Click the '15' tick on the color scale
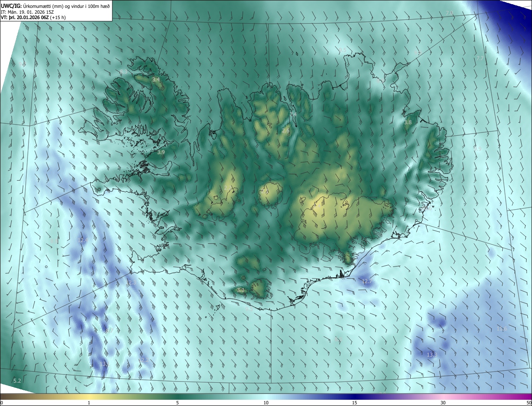This screenshot has width=532, height=406. [x=355, y=403]
